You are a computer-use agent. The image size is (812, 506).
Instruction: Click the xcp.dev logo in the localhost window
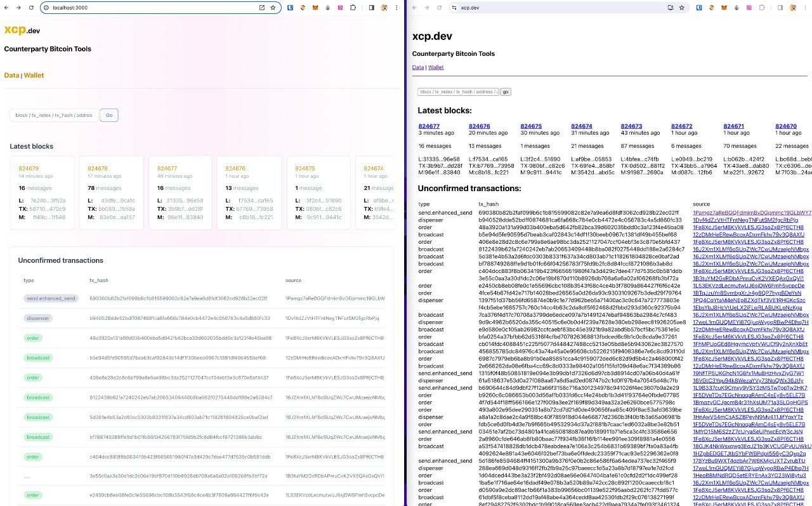pyautogui.click(x=22, y=30)
